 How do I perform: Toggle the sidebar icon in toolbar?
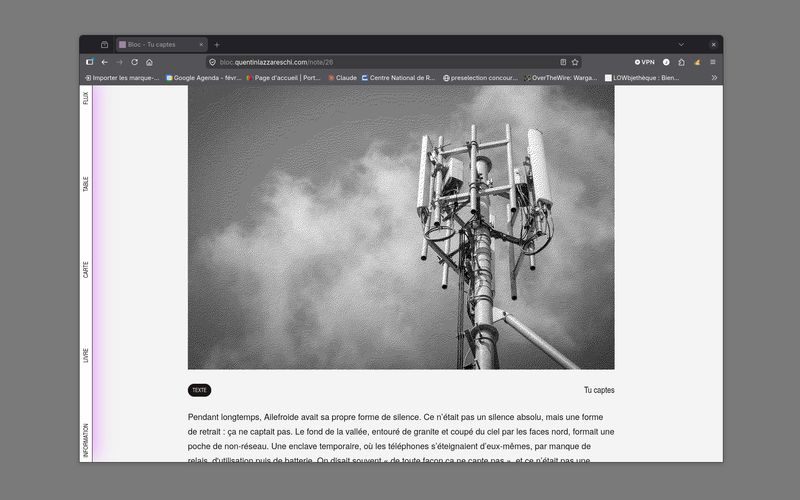click(x=89, y=62)
